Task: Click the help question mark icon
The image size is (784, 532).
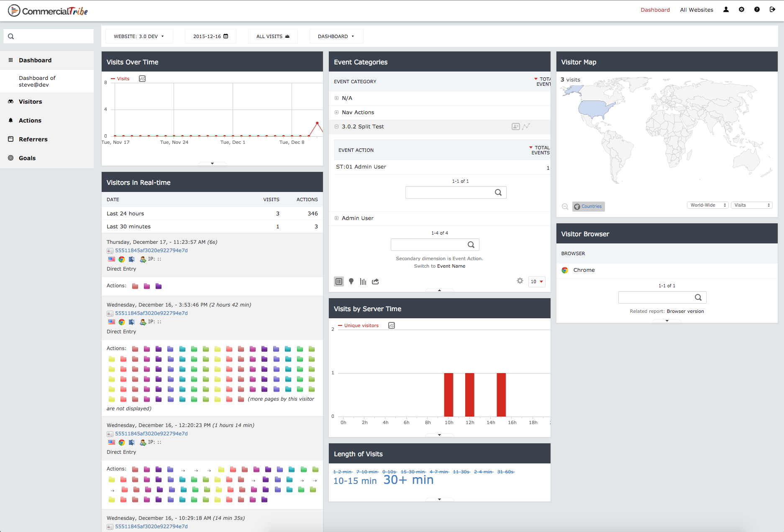Action: [757, 10]
